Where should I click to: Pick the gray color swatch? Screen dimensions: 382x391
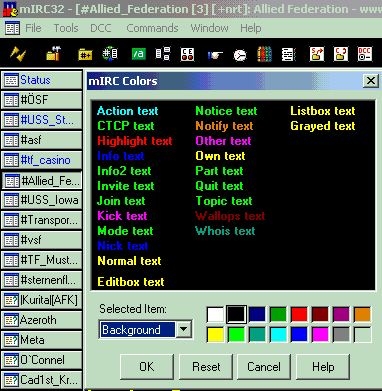(341, 334)
